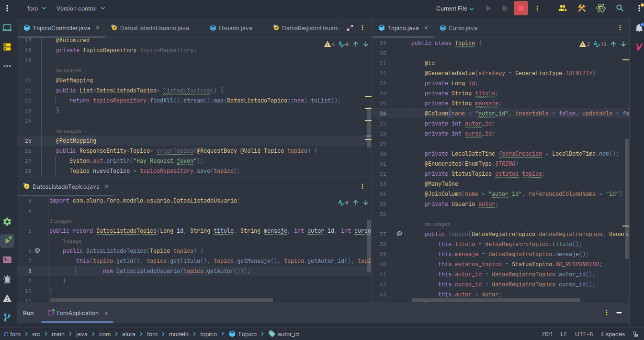Viewport: 644px width, 340px height.
Task: Click the 4 spaces indent setting
Action: [x=612, y=334]
